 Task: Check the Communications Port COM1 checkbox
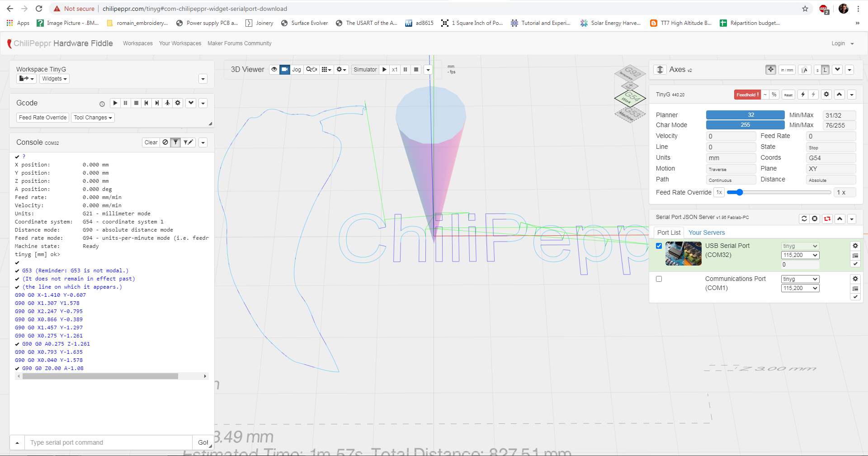pyautogui.click(x=659, y=279)
